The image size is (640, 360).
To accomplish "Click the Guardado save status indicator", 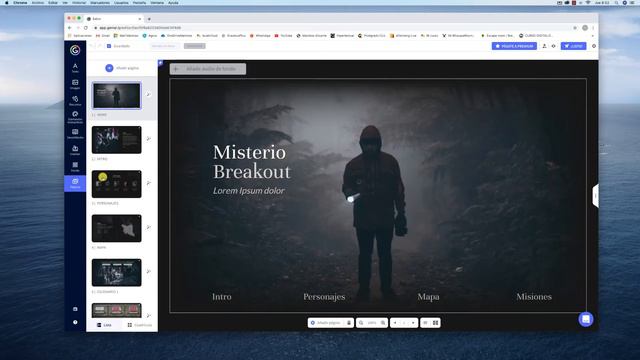I will [118, 46].
